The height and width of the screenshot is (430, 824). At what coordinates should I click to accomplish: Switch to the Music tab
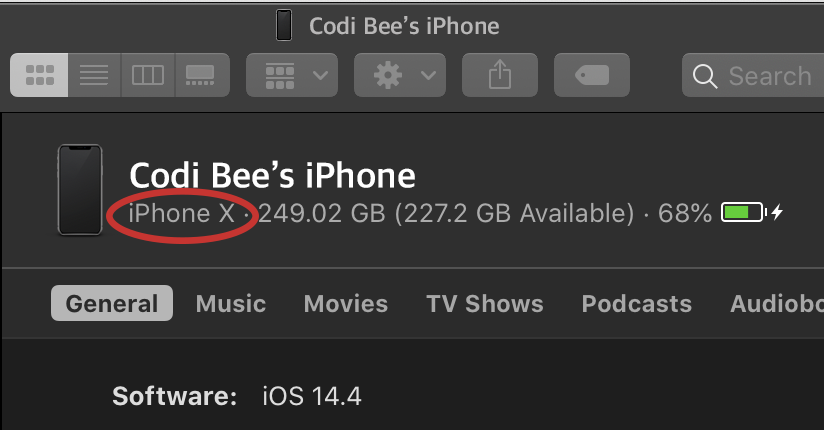point(231,304)
